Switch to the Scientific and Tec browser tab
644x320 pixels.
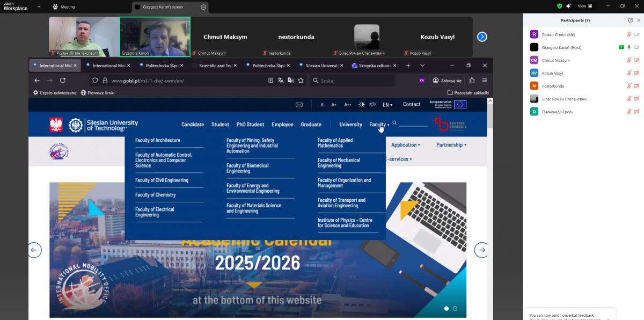click(215, 66)
